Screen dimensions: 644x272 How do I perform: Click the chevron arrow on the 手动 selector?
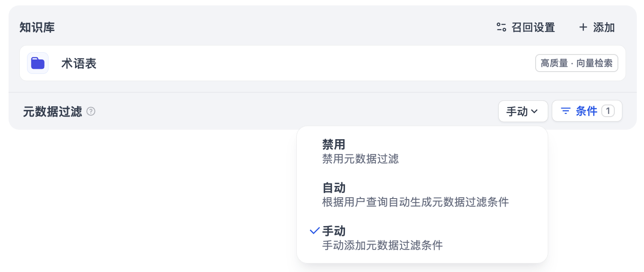535,111
